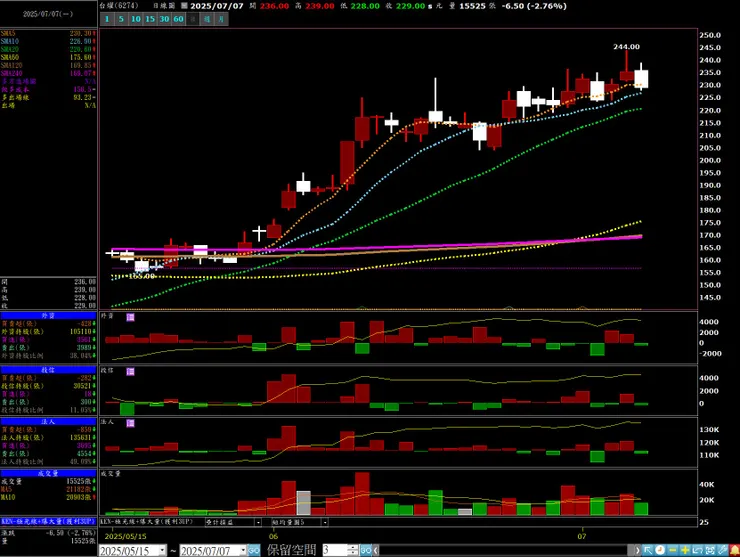Open the purple settings icon in 投信 panel
740x557 pixels.
click(x=130, y=371)
